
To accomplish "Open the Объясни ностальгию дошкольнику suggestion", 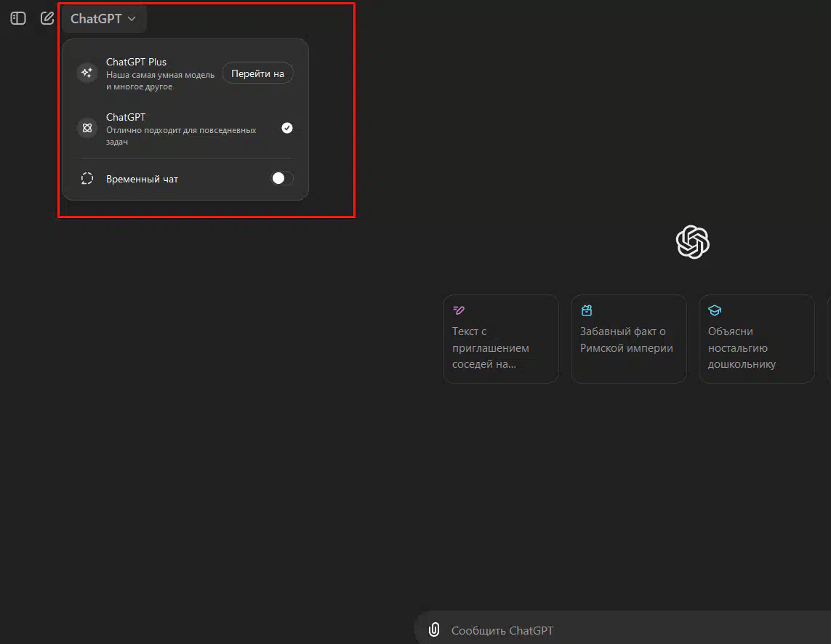I will (756, 339).
